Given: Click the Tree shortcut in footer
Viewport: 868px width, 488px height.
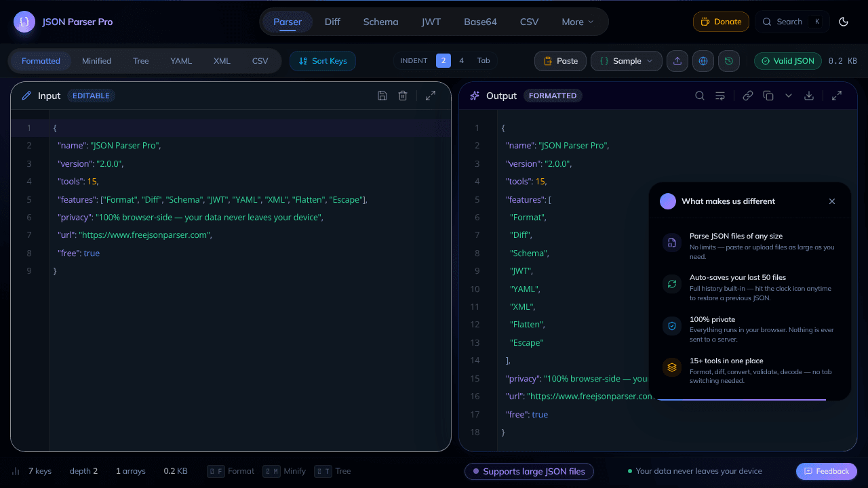Looking at the screenshot, I should coord(333,471).
